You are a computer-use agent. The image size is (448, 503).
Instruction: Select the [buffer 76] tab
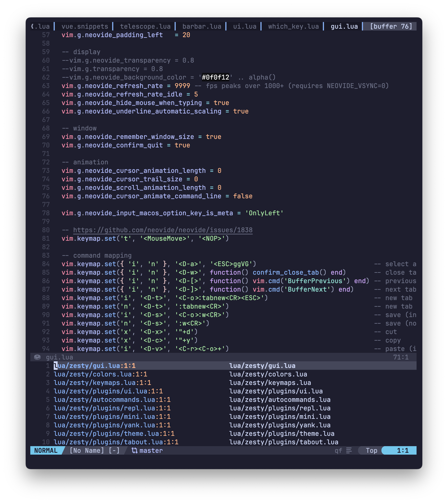391,26
